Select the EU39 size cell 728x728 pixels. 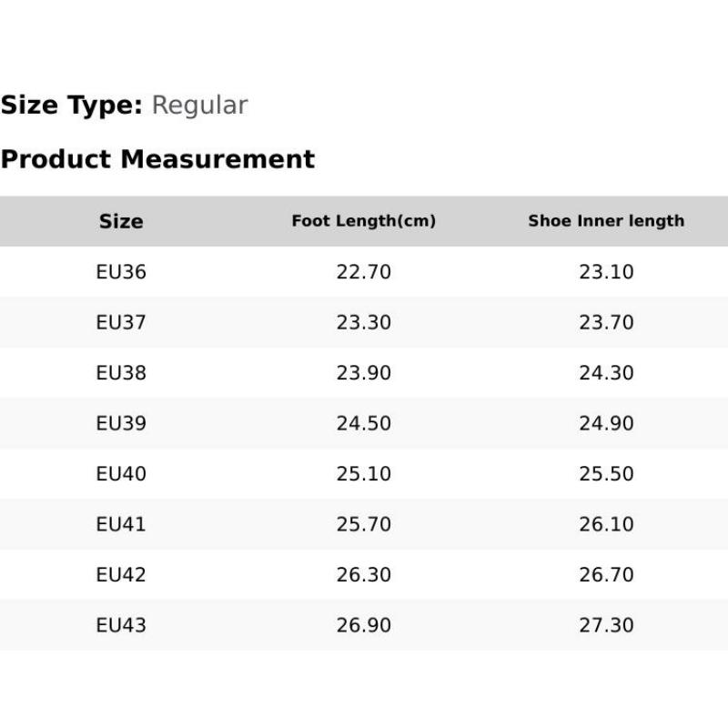pos(121,423)
